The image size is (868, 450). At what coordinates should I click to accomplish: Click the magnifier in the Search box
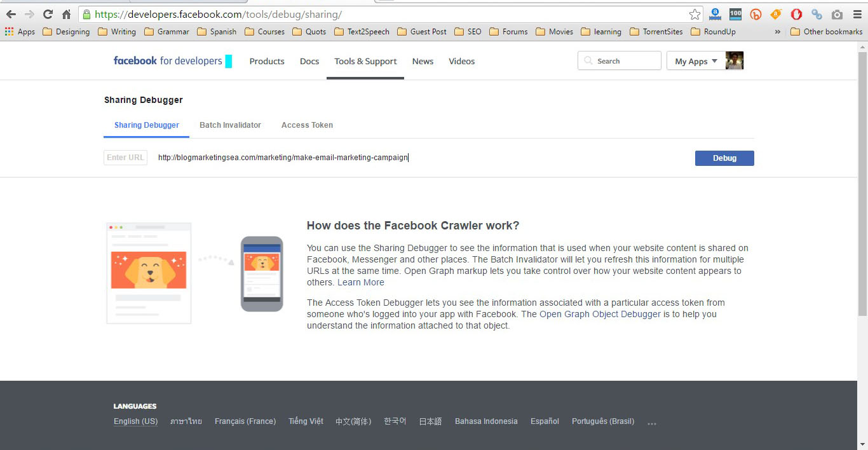(588, 61)
